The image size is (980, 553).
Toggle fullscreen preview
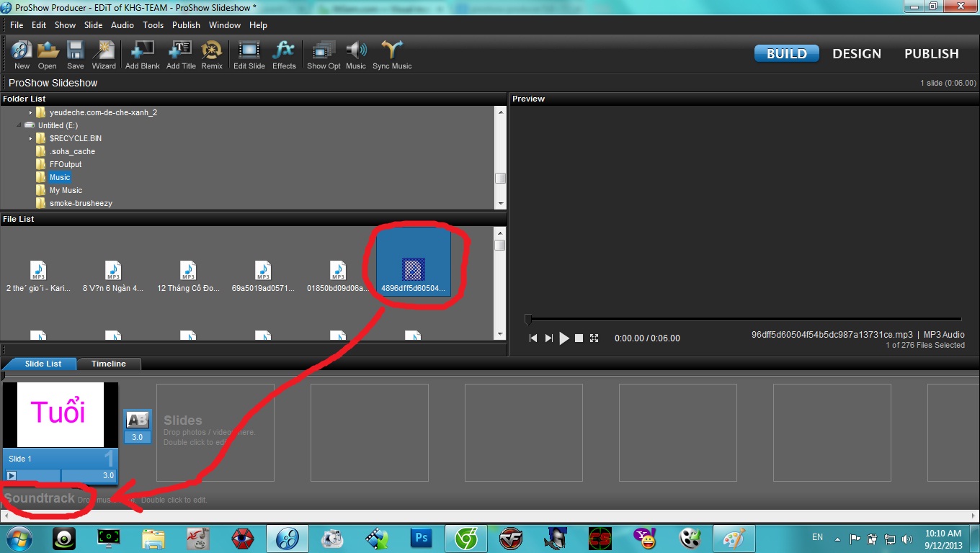pyautogui.click(x=594, y=338)
